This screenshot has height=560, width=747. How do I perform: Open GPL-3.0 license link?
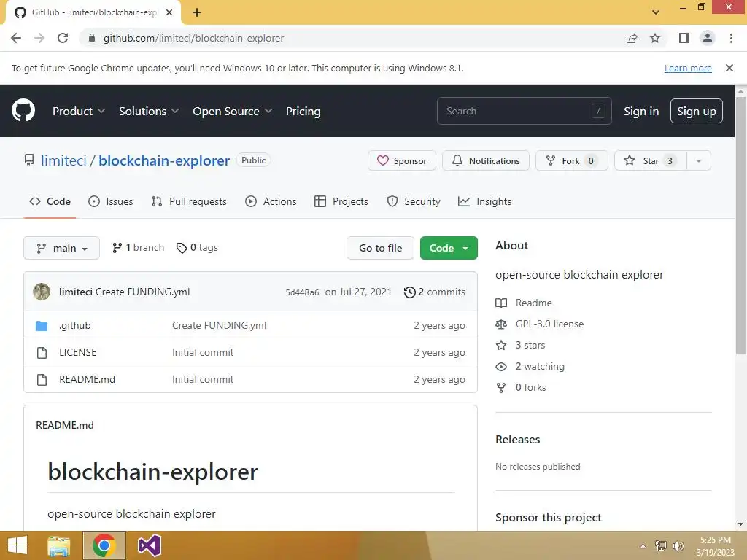click(x=549, y=324)
